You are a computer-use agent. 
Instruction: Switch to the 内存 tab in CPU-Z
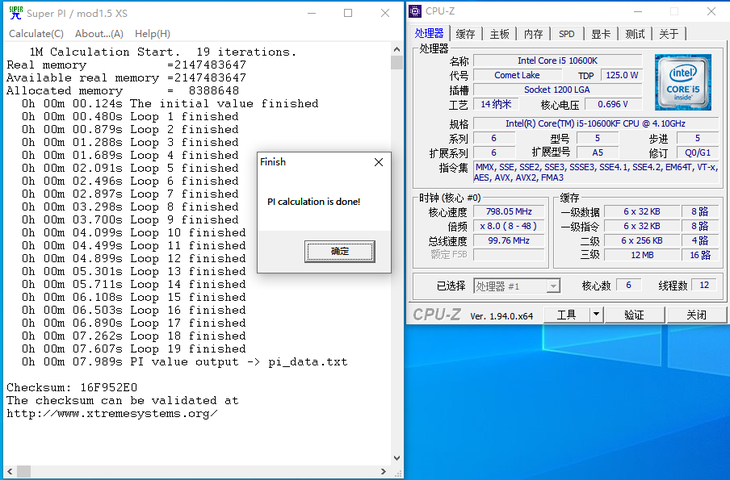(533, 34)
